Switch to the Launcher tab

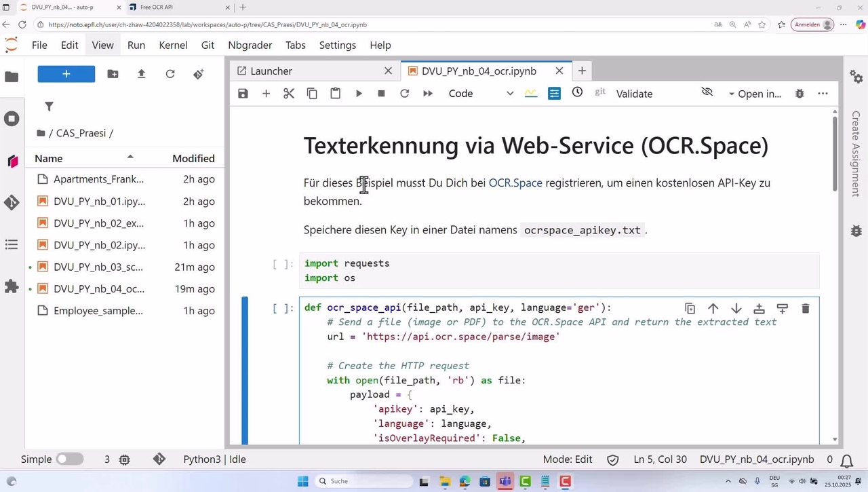coord(271,71)
